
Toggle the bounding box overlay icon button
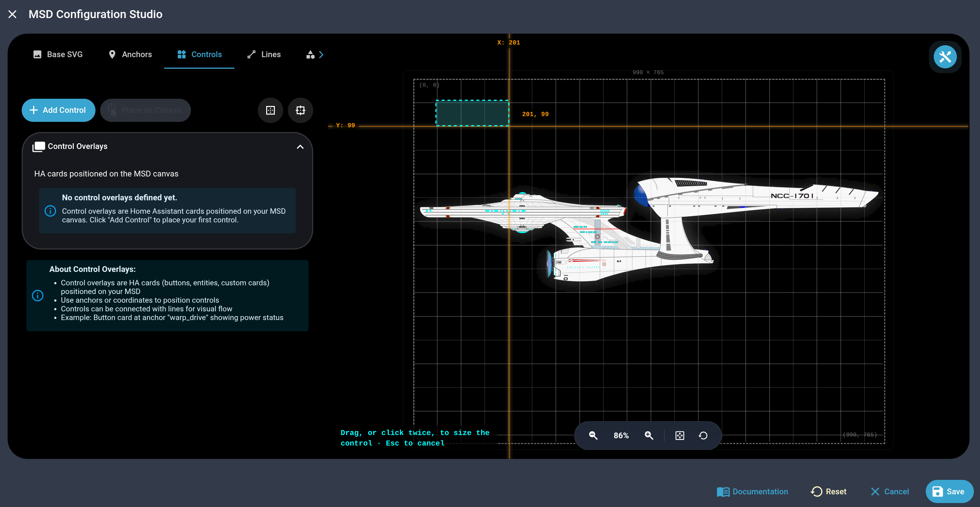[x=301, y=110]
